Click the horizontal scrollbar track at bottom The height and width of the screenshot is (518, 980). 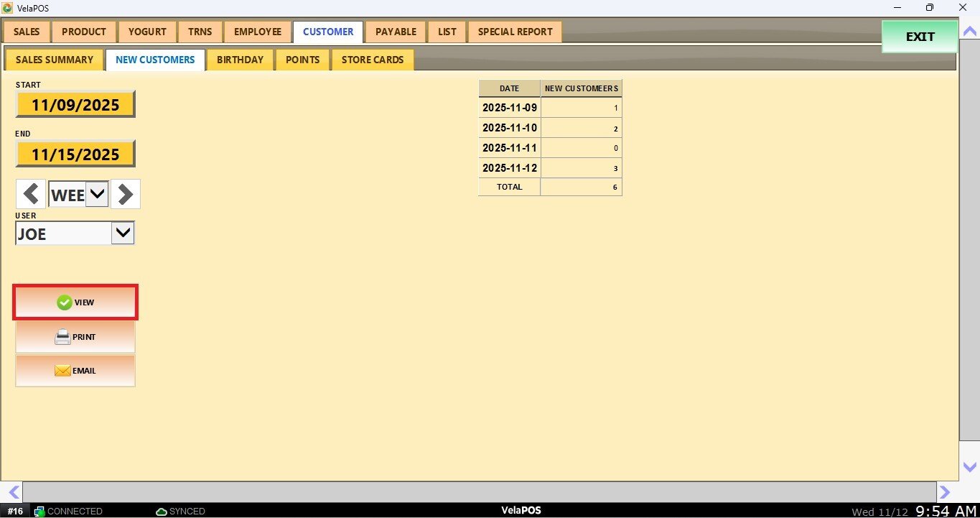coord(479,492)
